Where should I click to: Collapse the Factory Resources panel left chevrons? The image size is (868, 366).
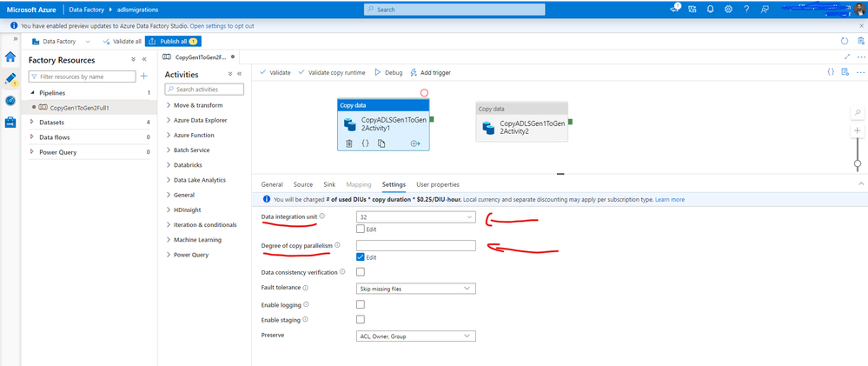pyautogui.click(x=144, y=59)
